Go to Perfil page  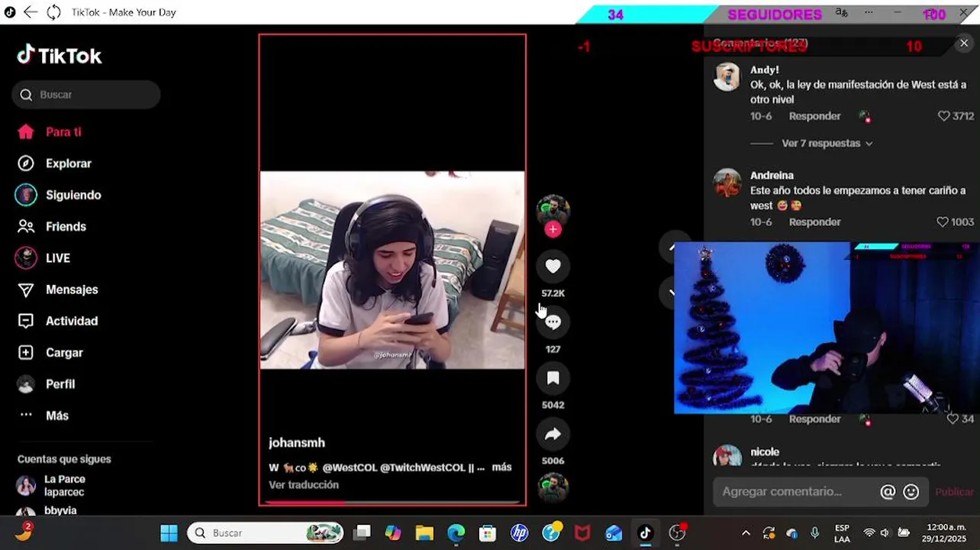click(x=46, y=384)
